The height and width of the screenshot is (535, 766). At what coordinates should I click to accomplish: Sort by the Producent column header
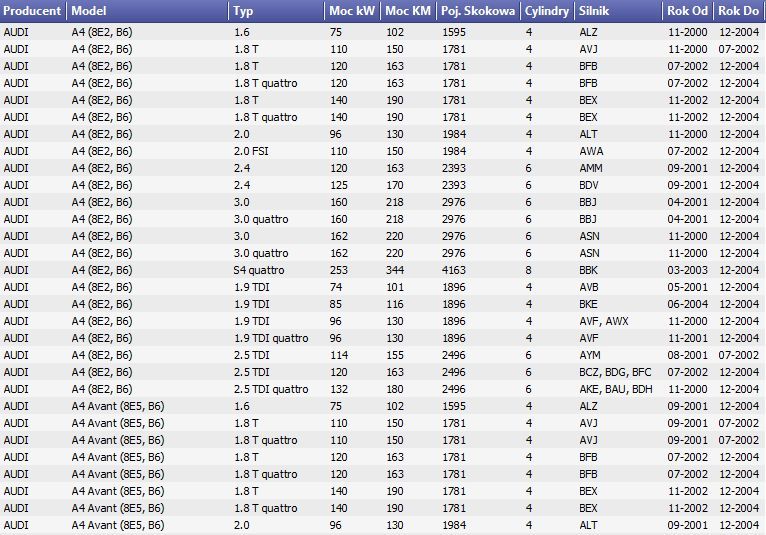coord(33,11)
